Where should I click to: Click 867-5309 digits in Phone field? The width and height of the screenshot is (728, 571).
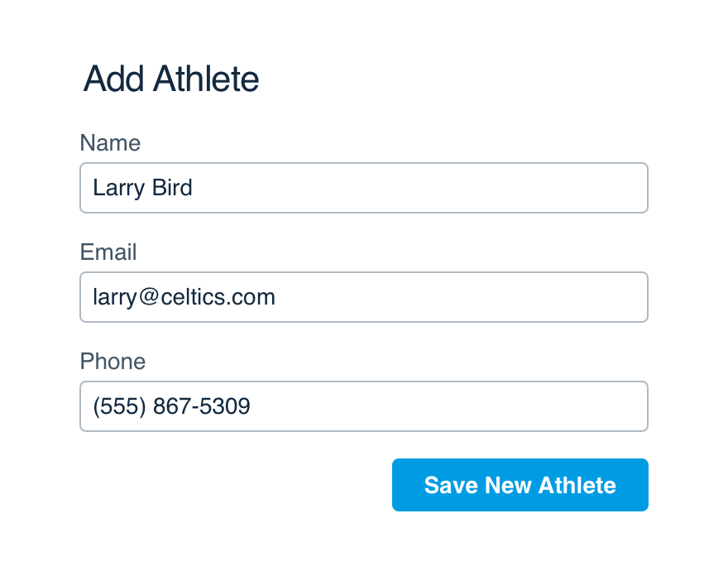point(202,406)
